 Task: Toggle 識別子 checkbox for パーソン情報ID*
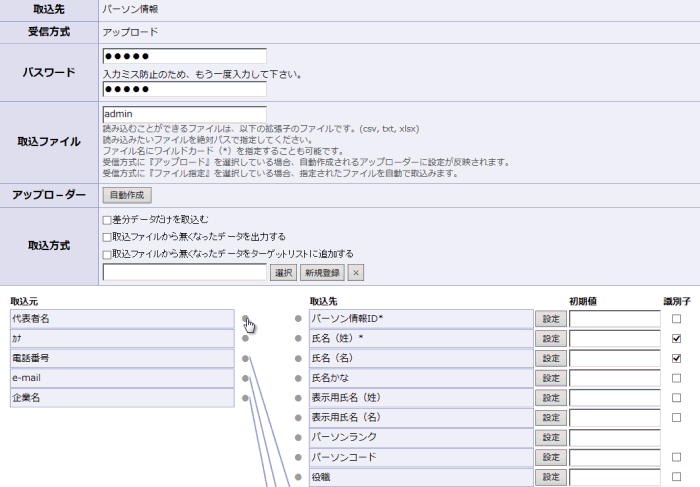click(x=676, y=319)
